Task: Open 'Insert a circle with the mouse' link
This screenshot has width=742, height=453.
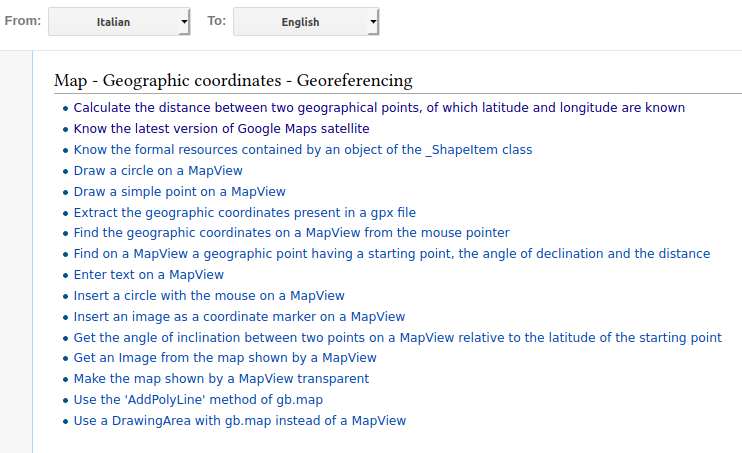Action: pos(209,296)
